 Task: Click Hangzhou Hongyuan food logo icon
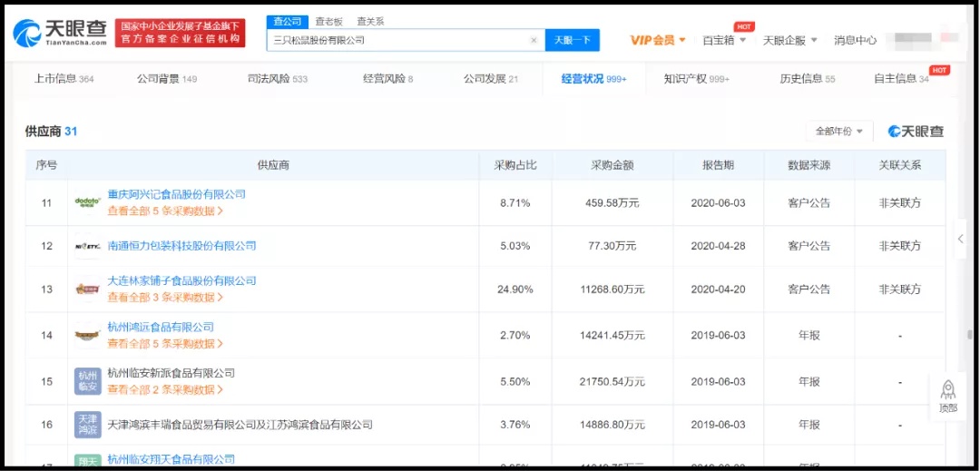[x=87, y=335]
